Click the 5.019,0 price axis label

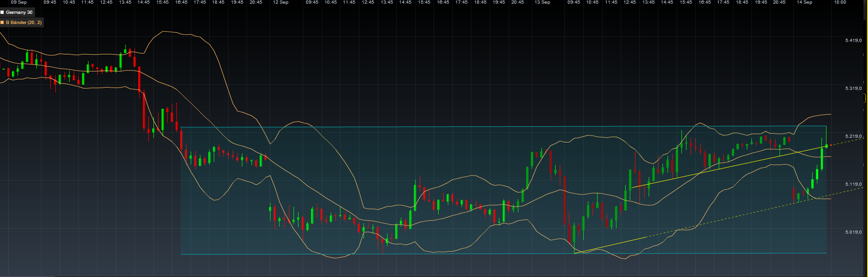click(x=853, y=232)
